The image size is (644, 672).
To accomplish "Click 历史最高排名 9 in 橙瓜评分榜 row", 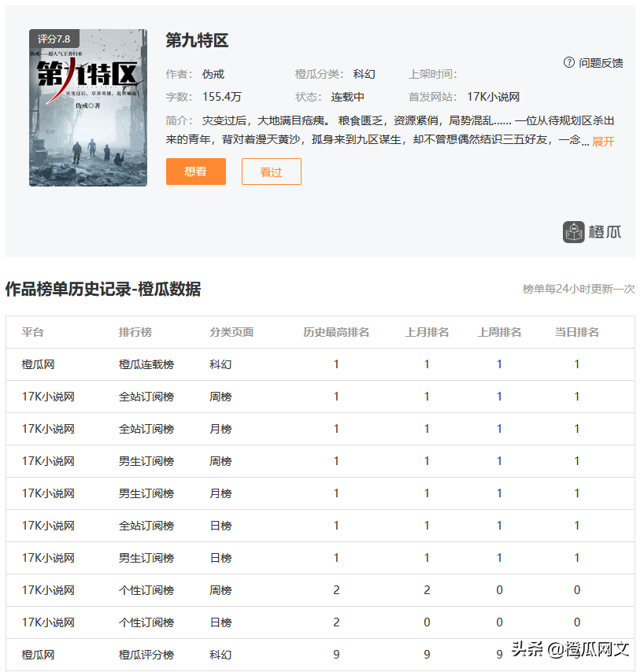I will 336,655.
